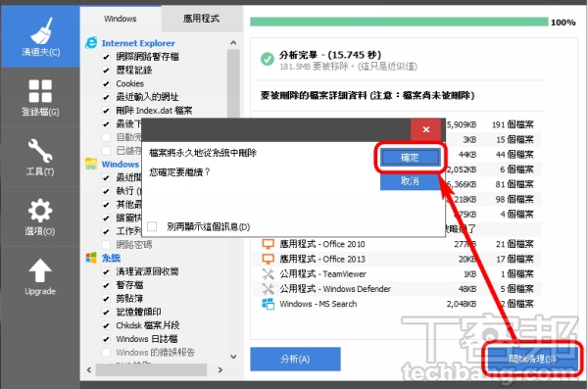The image size is (588, 389).
Task: Open the Tools (工具) wrench section
Action: click(x=40, y=157)
